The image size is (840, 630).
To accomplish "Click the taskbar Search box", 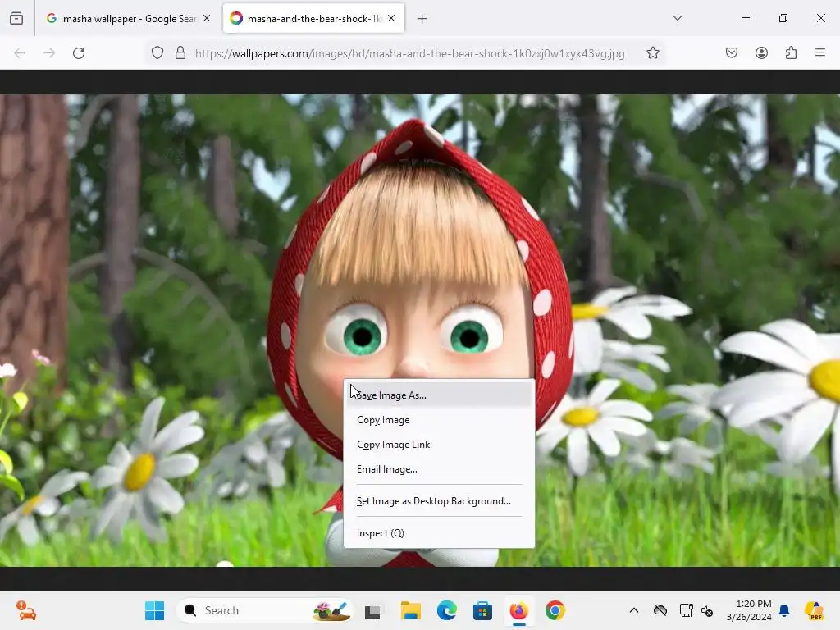I will coord(264,610).
